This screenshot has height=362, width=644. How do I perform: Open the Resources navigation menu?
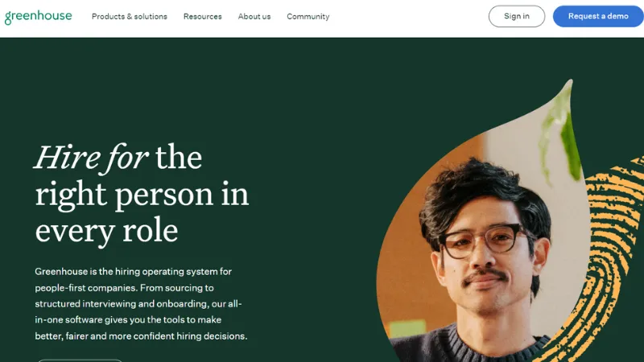click(203, 16)
